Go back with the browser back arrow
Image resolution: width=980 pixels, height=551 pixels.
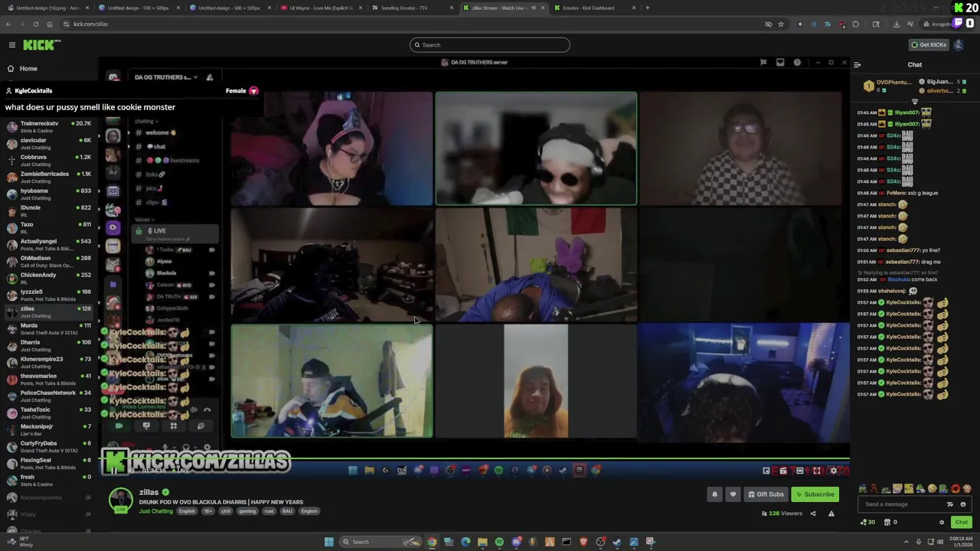pyautogui.click(x=8, y=24)
